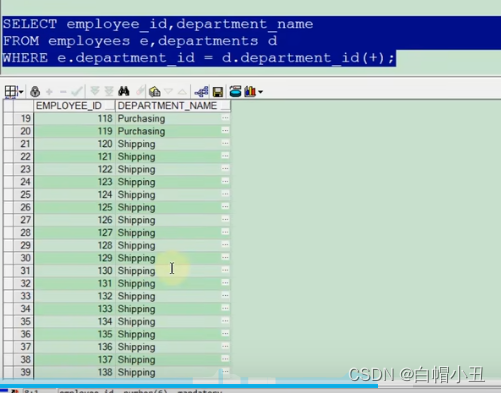Click SELECT employee_id line in SQL editor
Viewport: 501px width, 393px height.
158,24
